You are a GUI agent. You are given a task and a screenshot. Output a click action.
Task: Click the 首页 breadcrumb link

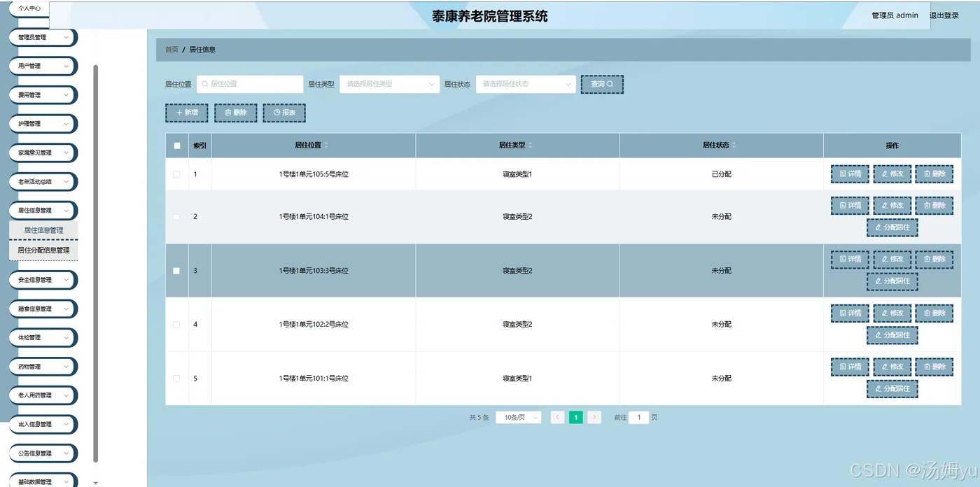[171, 50]
